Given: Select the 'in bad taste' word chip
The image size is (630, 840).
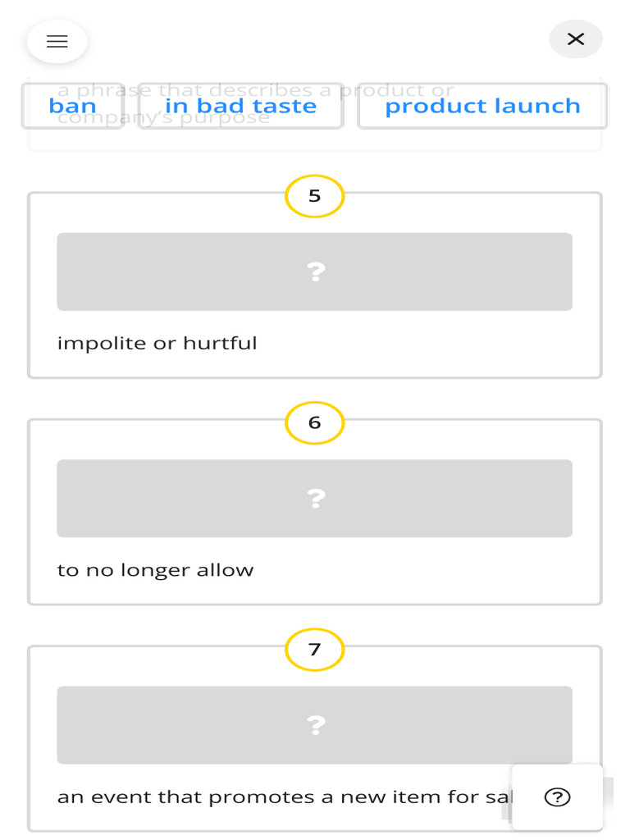Looking at the screenshot, I should coord(240,106).
